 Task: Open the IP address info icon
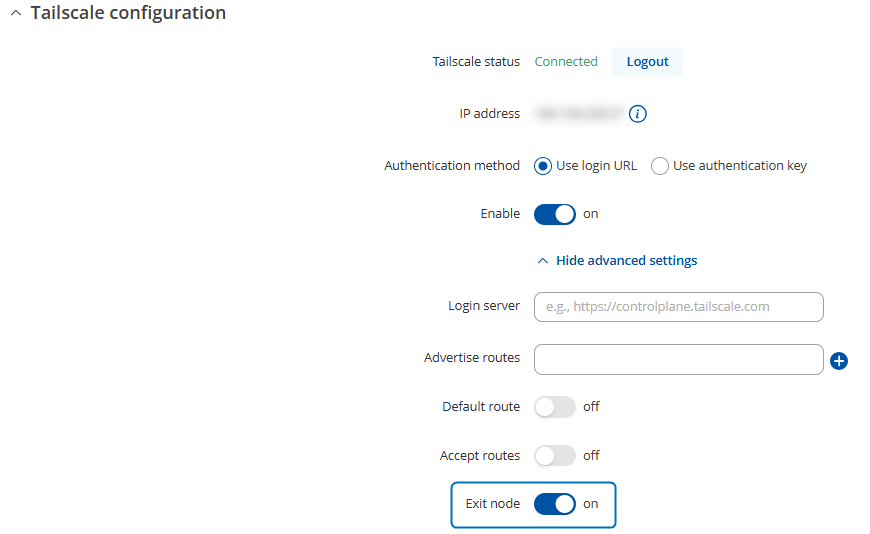pos(637,114)
